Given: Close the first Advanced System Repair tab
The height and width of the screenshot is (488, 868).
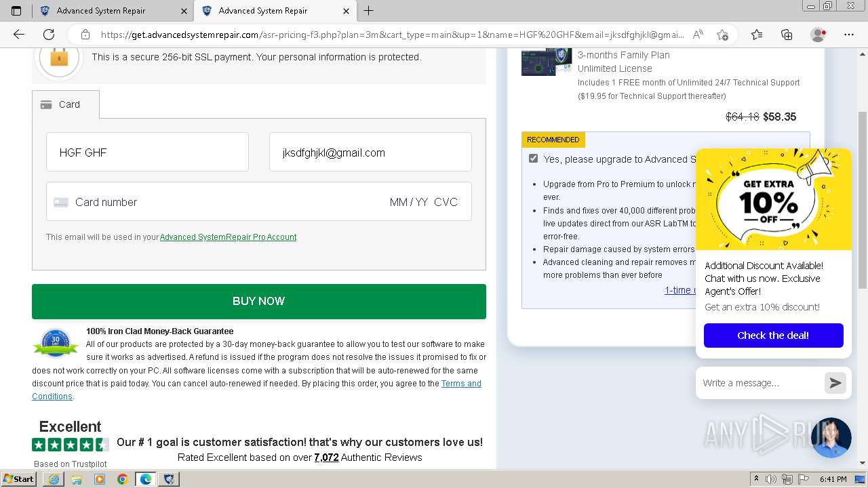Looking at the screenshot, I should point(184,11).
